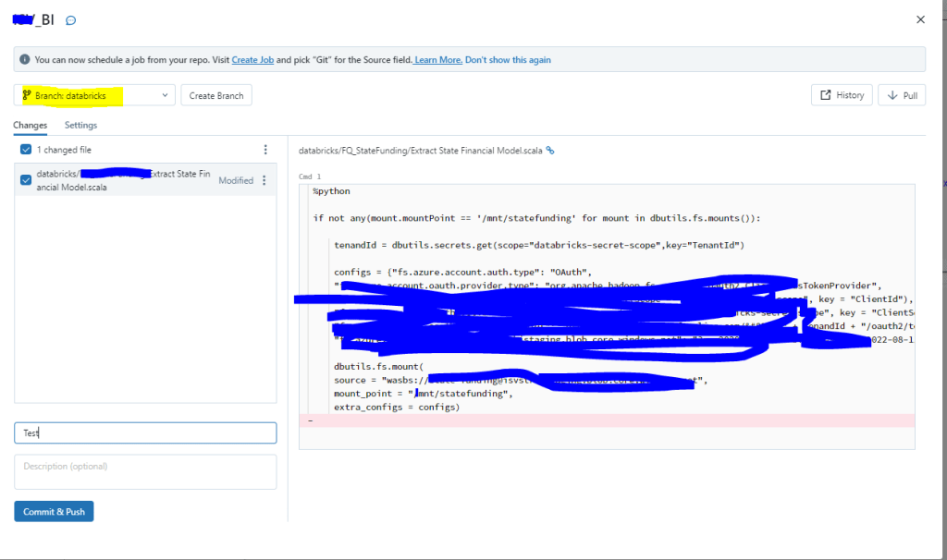This screenshot has height=560, width=947.
Task: Click the optional Description text box
Action: (x=145, y=471)
